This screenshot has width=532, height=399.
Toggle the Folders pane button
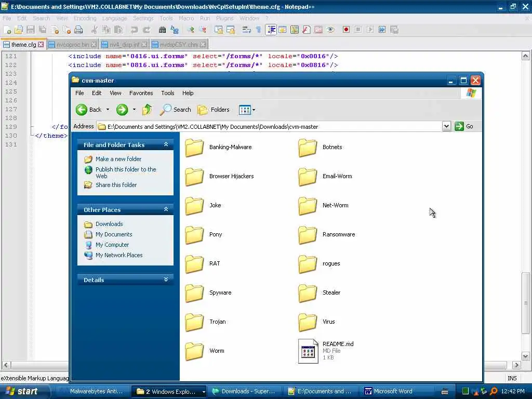[214, 110]
